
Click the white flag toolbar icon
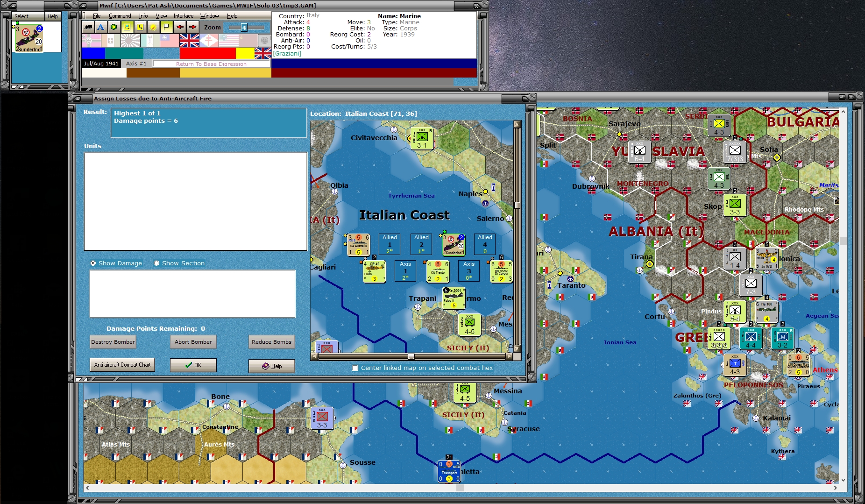click(166, 27)
